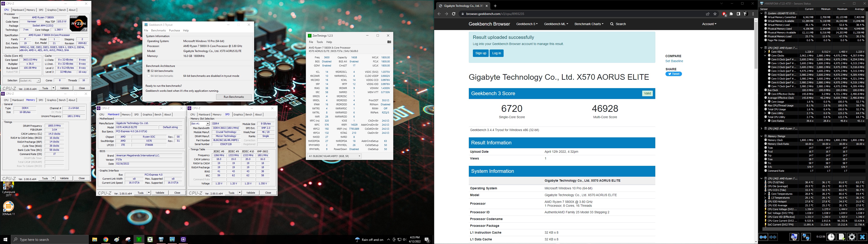Screen dimensions: 868x244
Task: Open 3DMark 11 desktop shortcut
Action: [8, 208]
